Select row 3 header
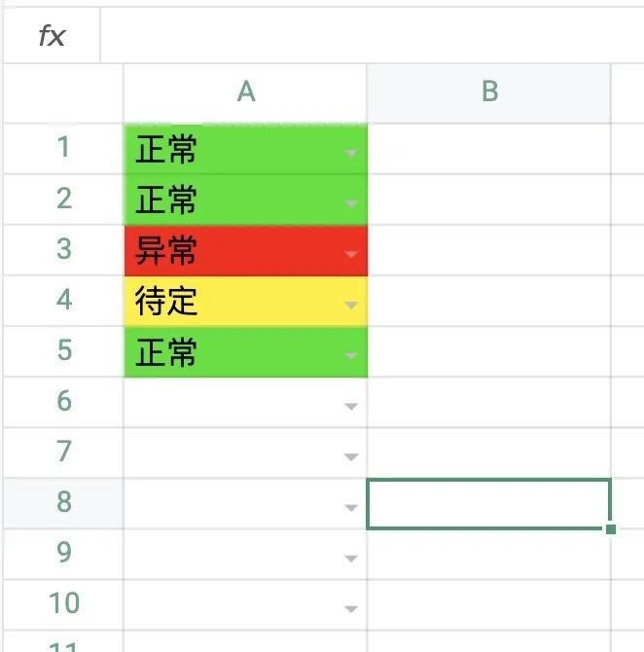Viewport: 644px width, 652px height. [x=63, y=250]
